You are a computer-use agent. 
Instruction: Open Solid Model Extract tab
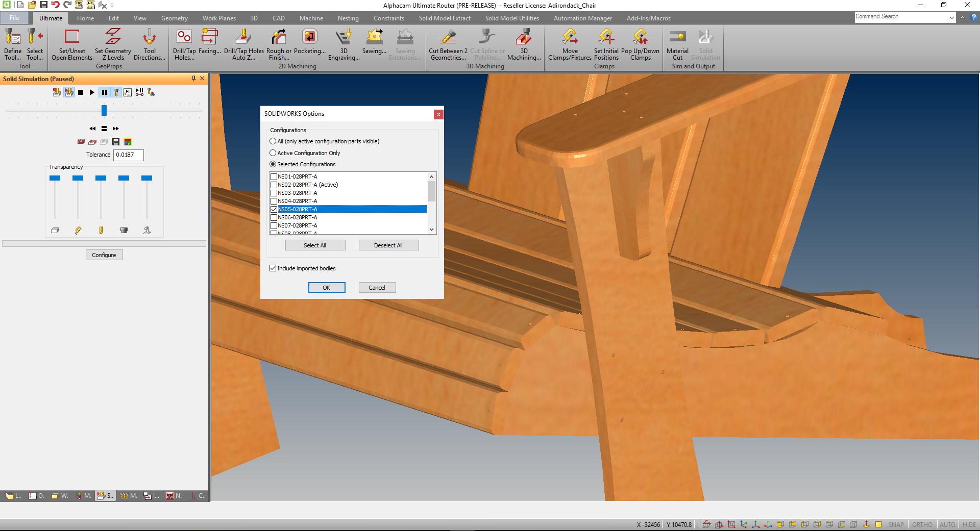tap(445, 18)
